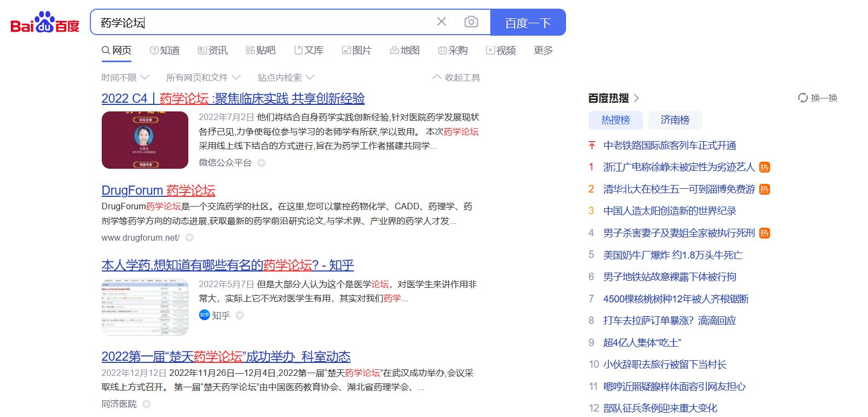Open hot search 中国人造太阳创造新的世界纪录

click(669, 211)
